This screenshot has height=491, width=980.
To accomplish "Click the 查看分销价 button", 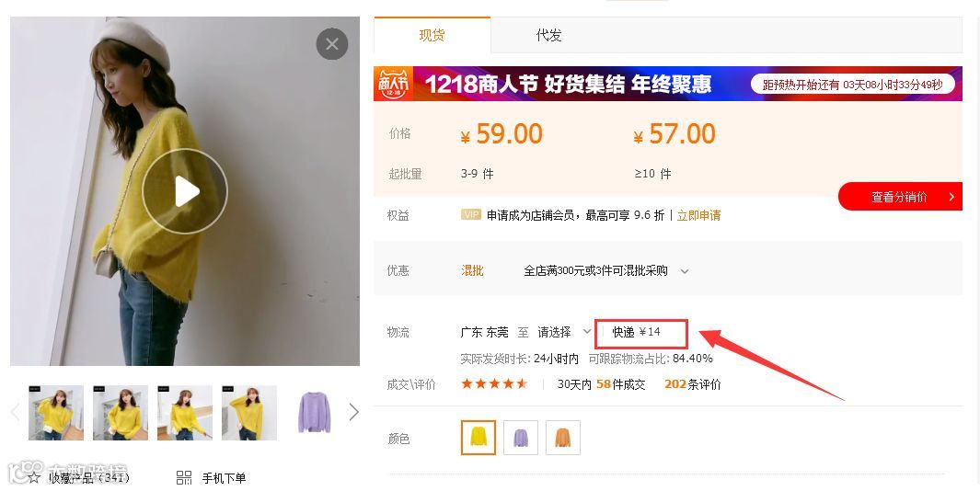I will 900,197.
